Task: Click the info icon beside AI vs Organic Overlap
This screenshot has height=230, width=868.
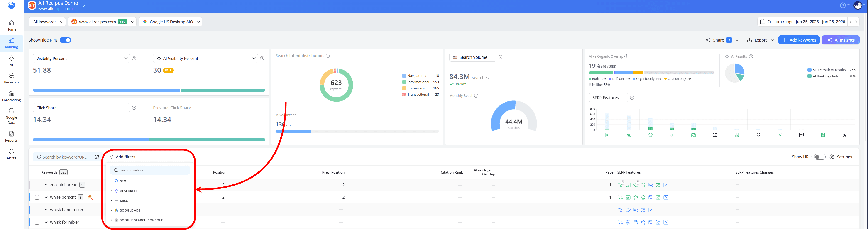Action: (x=626, y=56)
